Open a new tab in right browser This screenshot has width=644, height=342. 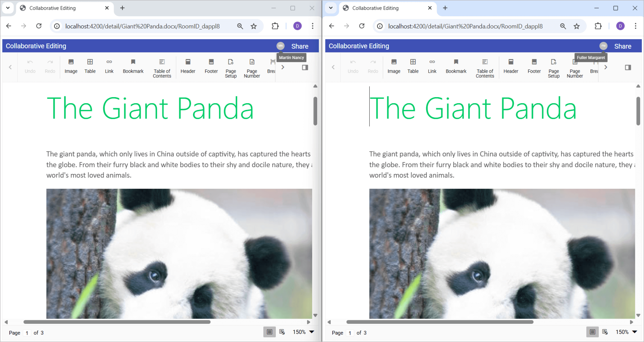(x=445, y=8)
